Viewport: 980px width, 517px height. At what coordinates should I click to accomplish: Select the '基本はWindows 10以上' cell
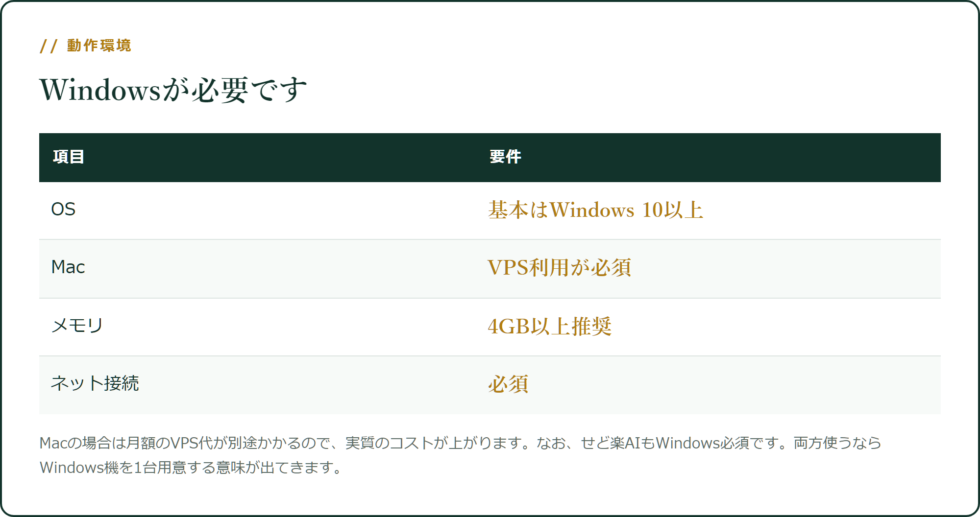pyautogui.click(x=595, y=210)
